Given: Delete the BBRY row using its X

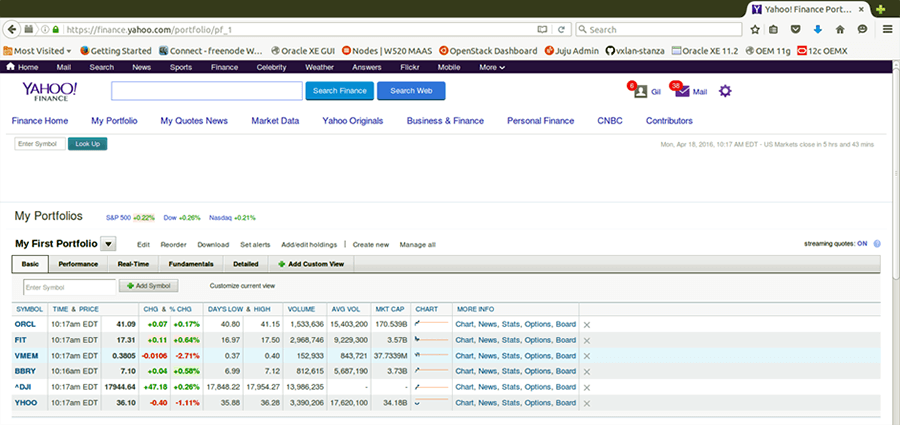Looking at the screenshot, I should coord(587,372).
